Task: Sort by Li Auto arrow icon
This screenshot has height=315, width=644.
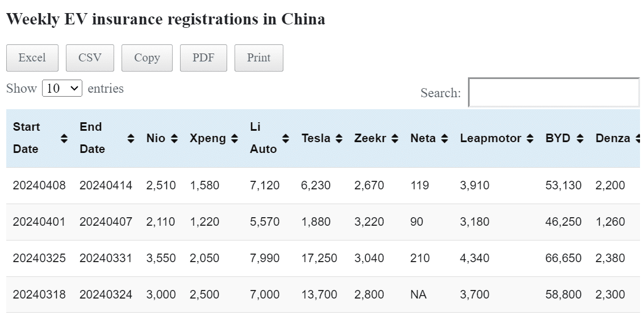Action: click(286, 138)
